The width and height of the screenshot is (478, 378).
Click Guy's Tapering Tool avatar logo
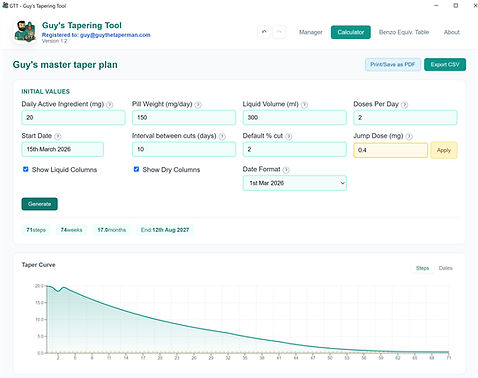coord(25,32)
